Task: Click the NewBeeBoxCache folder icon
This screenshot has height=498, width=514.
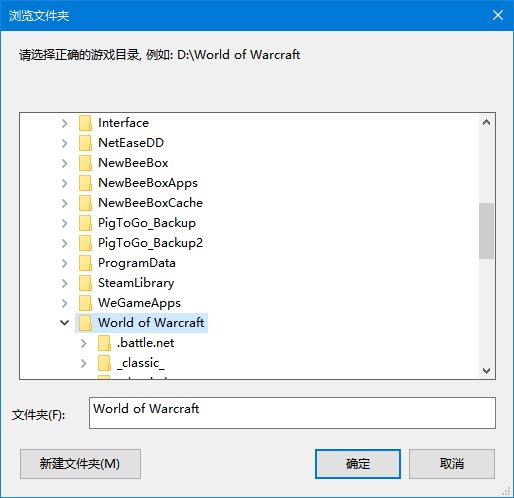Action: point(85,203)
